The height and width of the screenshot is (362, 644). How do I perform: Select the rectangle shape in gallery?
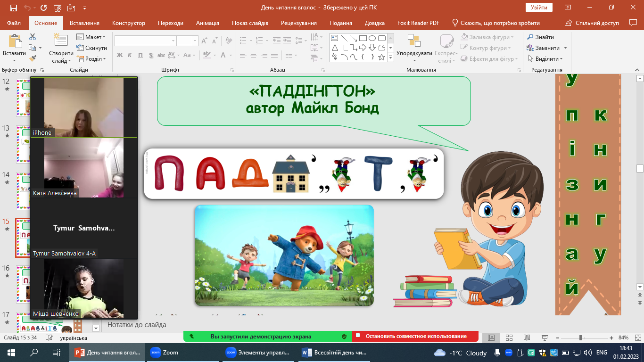(363, 38)
